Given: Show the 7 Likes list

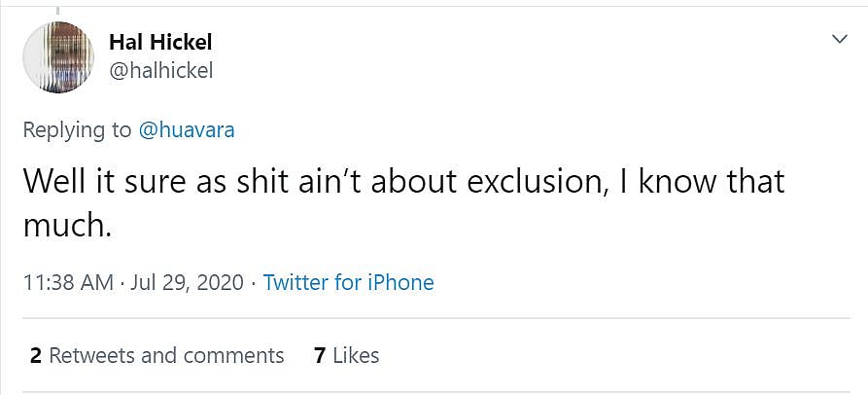Looking at the screenshot, I should 346,355.
